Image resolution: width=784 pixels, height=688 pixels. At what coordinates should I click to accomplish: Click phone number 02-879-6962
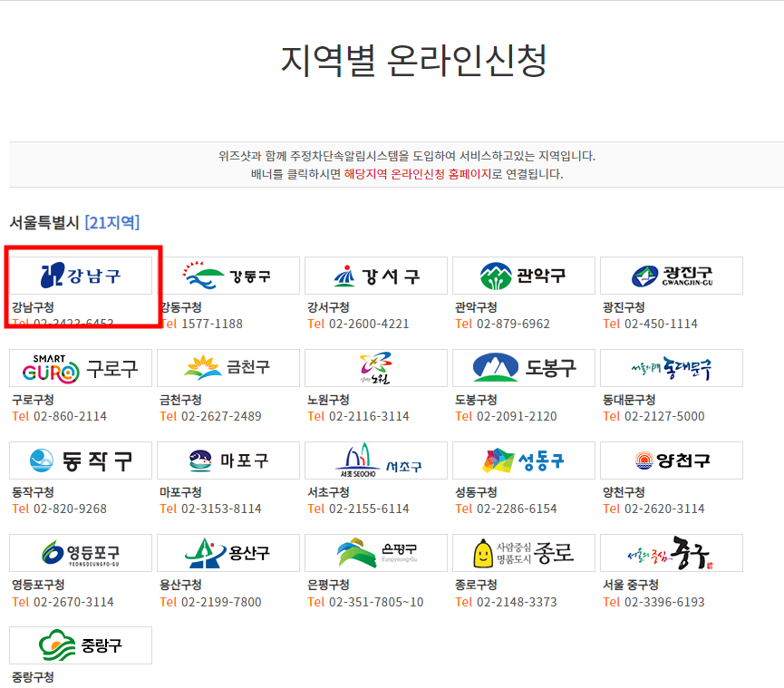[x=514, y=324]
